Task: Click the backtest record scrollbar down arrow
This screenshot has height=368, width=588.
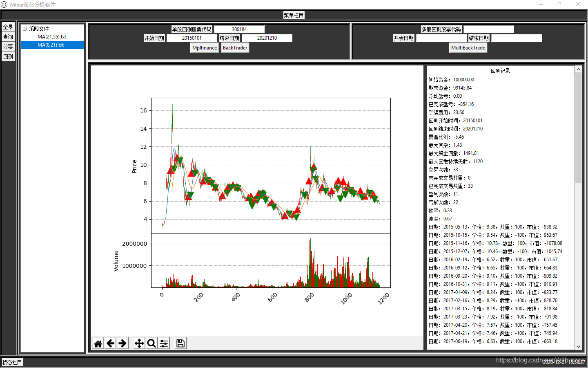Action: tap(578, 347)
